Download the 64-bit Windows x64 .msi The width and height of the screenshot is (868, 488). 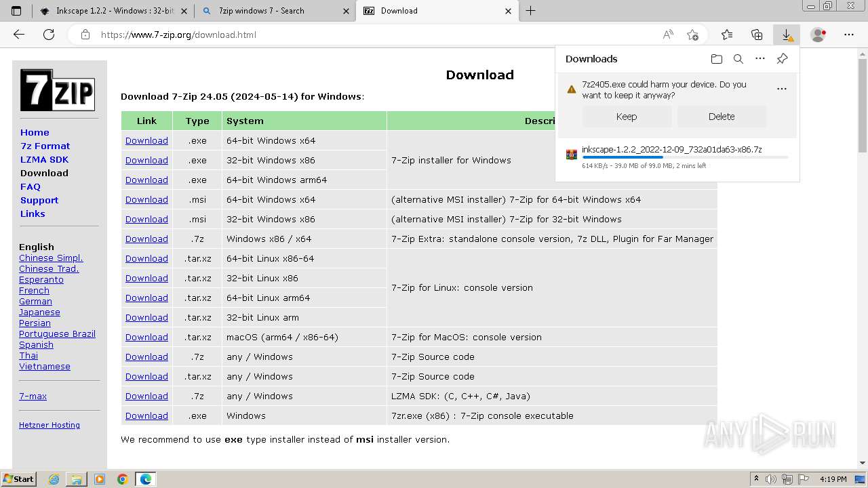pos(146,199)
